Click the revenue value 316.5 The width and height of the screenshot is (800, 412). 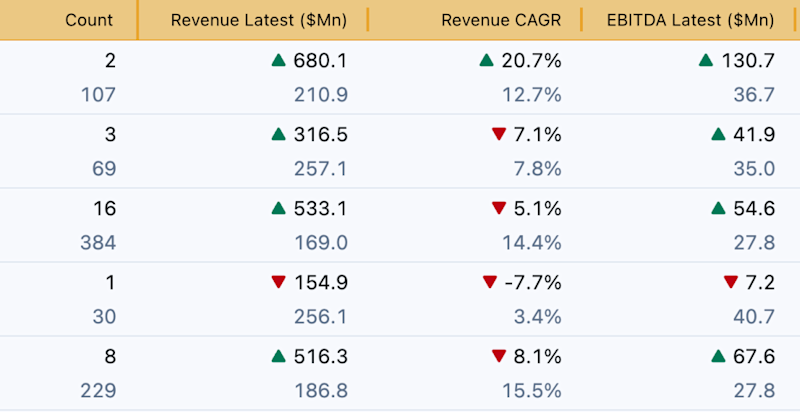coord(321,135)
